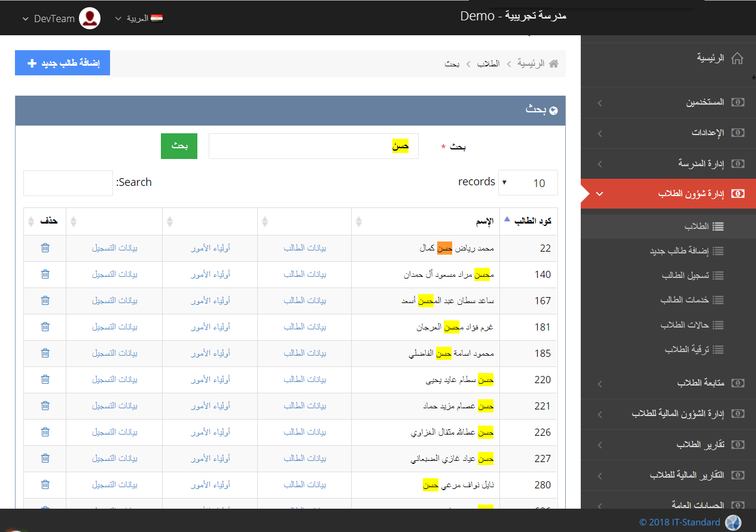756x532 pixels.
Task: Click the home icon in breadcrumb
Action: [x=554, y=63]
